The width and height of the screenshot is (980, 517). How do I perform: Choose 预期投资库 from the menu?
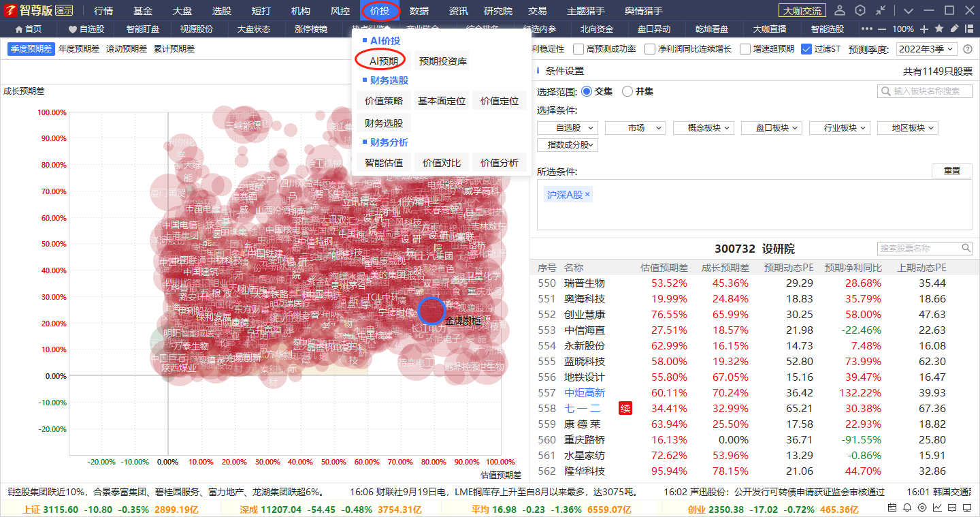(x=443, y=61)
